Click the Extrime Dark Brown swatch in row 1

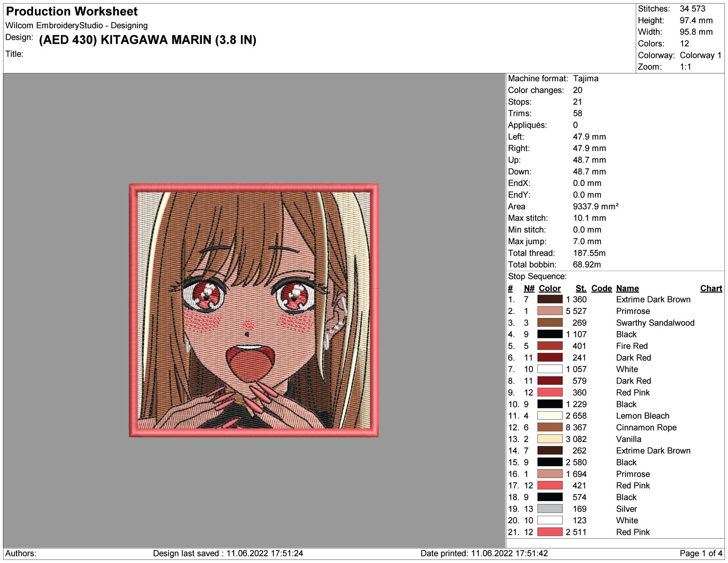(550, 299)
